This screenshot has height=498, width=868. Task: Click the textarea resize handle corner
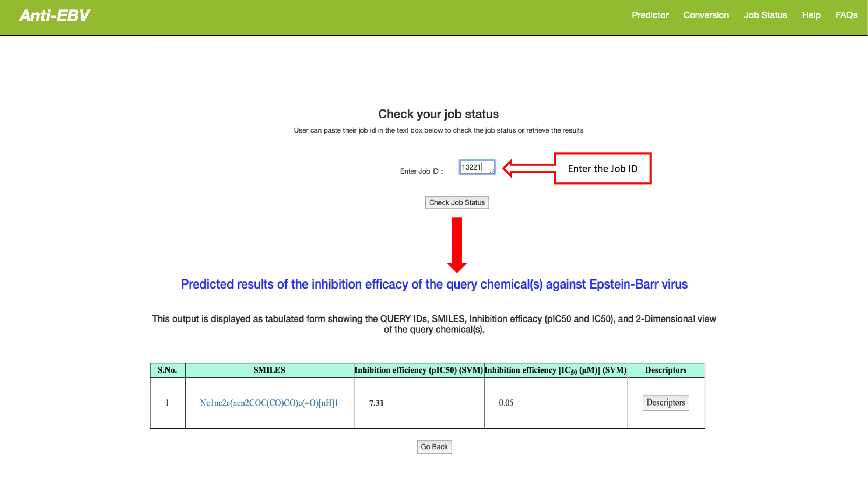(x=492, y=171)
